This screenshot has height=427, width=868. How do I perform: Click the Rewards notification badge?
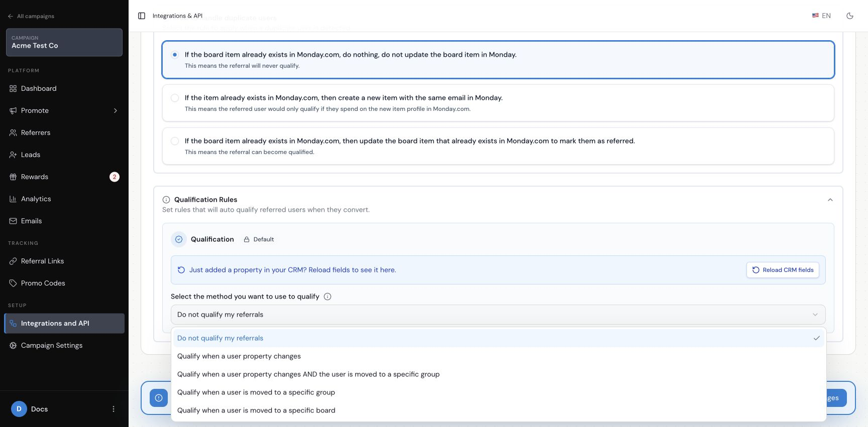pos(115,177)
